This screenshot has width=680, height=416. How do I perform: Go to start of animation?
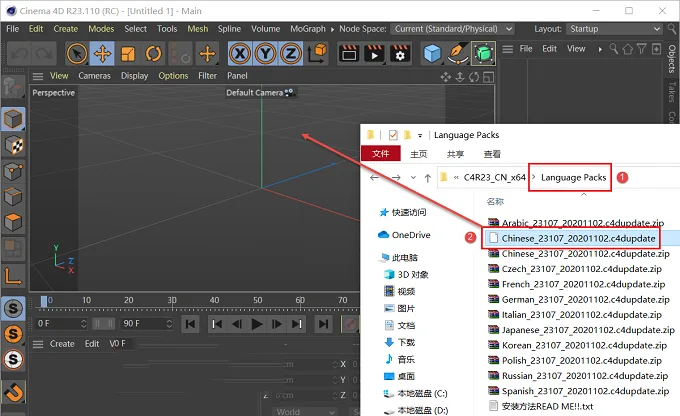190,324
